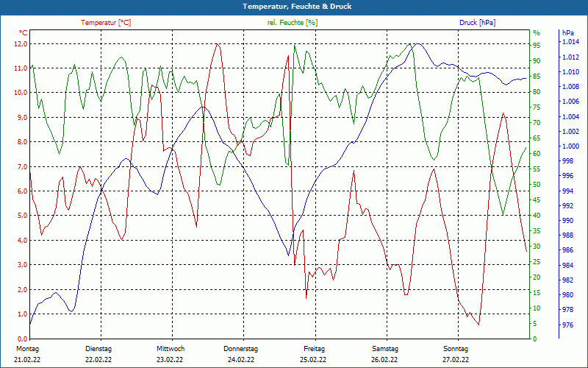The width and height of the screenshot is (588, 368).
Task: Click the Mittwoch 23.02.22 date label
Action: pyautogui.click(x=171, y=354)
